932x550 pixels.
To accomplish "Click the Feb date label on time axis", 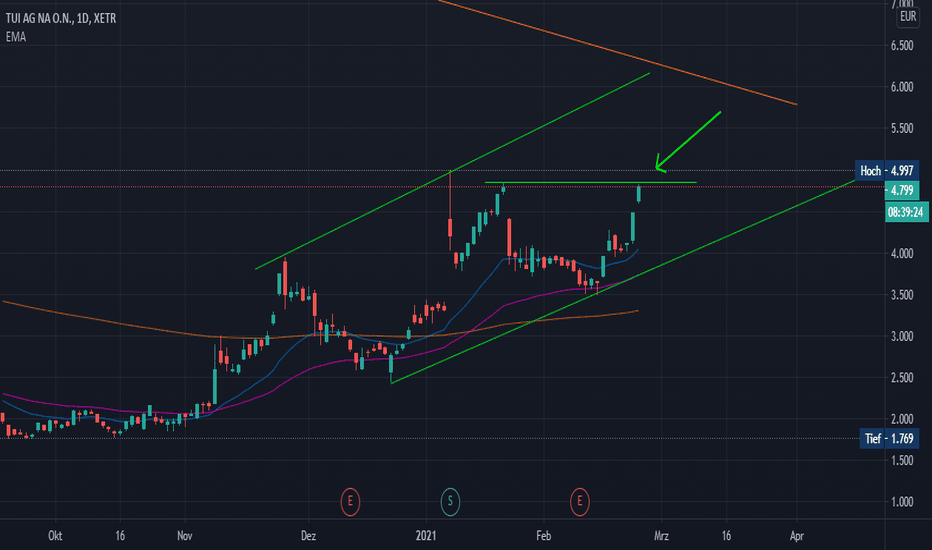I will [x=544, y=536].
